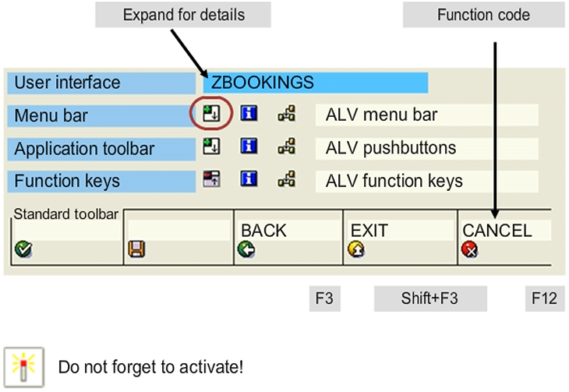
Task: Click the activate magic wand icon
Action: click(23, 367)
